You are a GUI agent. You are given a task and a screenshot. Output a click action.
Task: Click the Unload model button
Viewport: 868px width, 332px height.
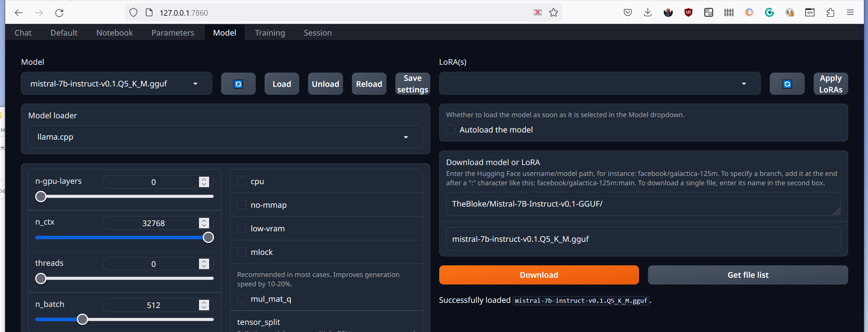(326, 84)
